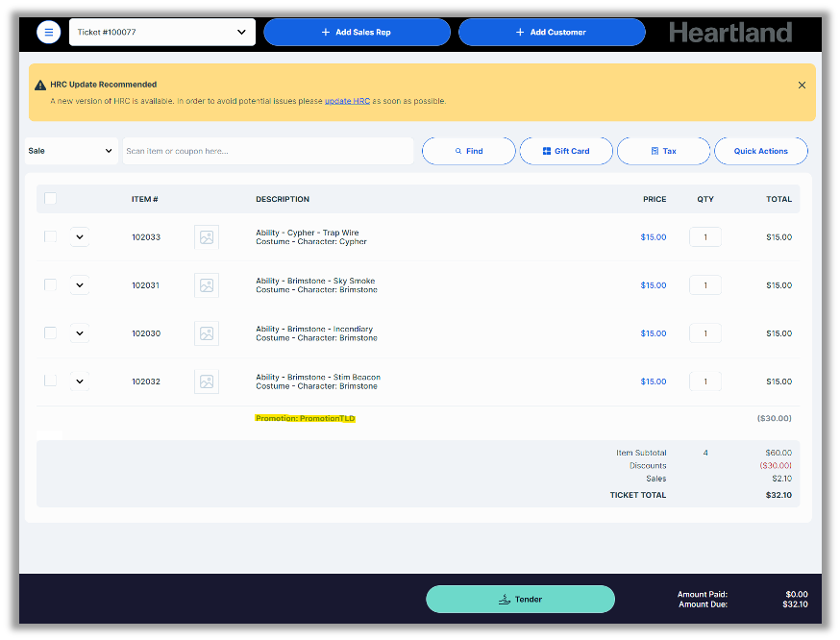Dismiss the HRC update banner
This screenshot has height=640, width=840.
click(802, 85)
